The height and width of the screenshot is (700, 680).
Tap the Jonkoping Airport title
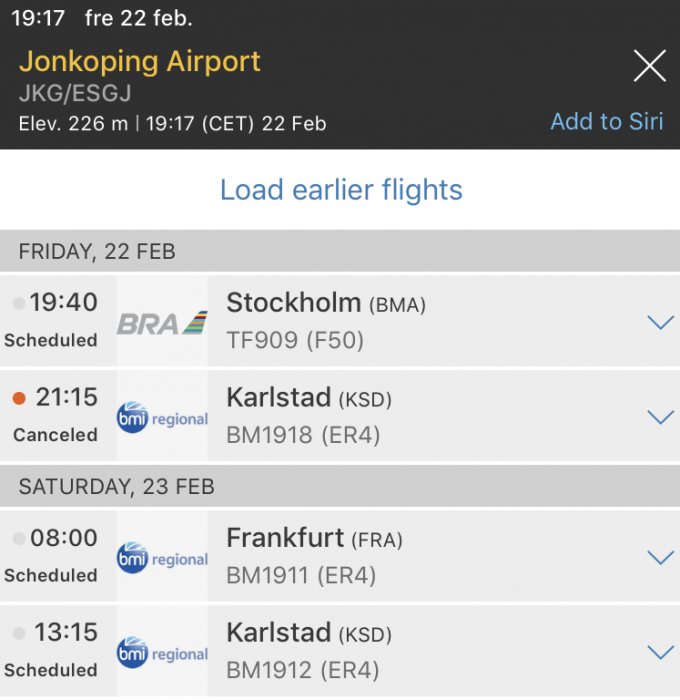pyautogui.click(x=140, y=61)
